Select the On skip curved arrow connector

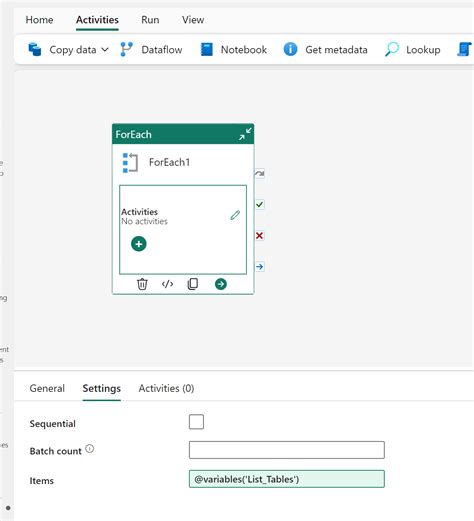coord(260,174)
